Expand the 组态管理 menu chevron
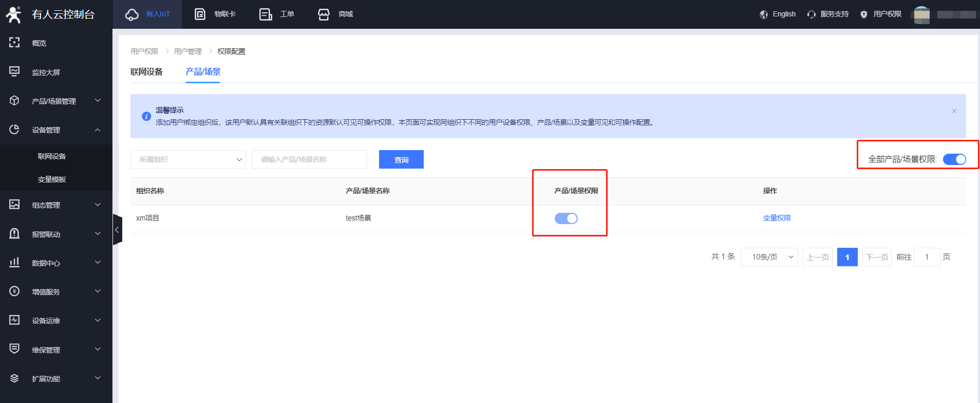980x403 pixels. (x=98, y=205)
